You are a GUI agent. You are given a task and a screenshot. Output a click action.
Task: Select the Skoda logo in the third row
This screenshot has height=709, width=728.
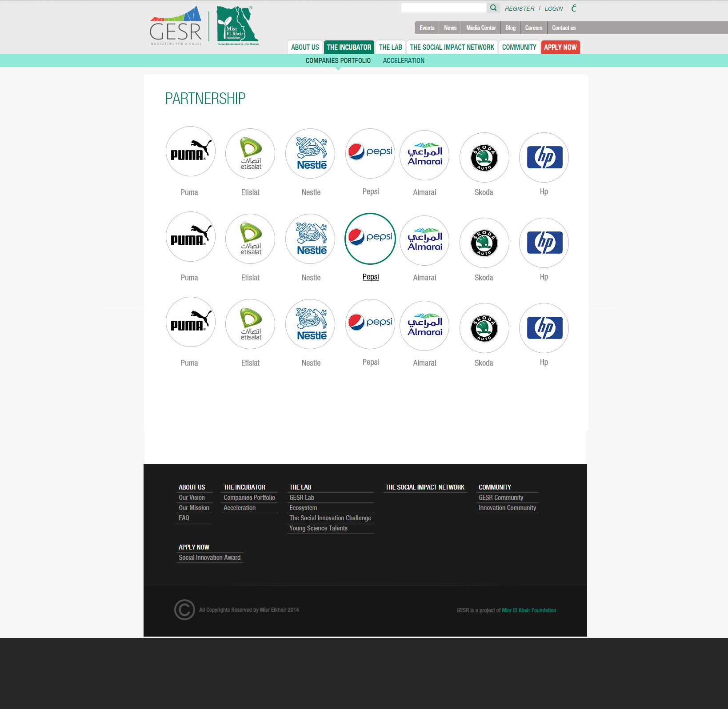pyautogui.click(x=484, y=328)
